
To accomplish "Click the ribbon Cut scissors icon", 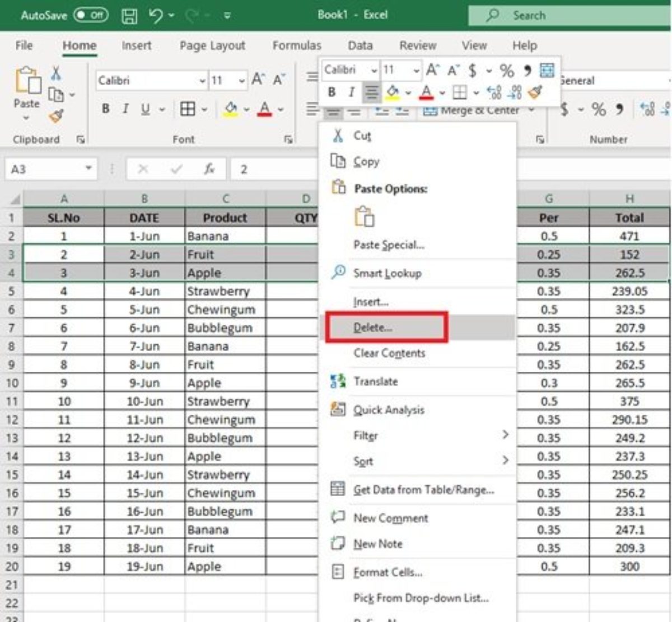I will (56, 73).
